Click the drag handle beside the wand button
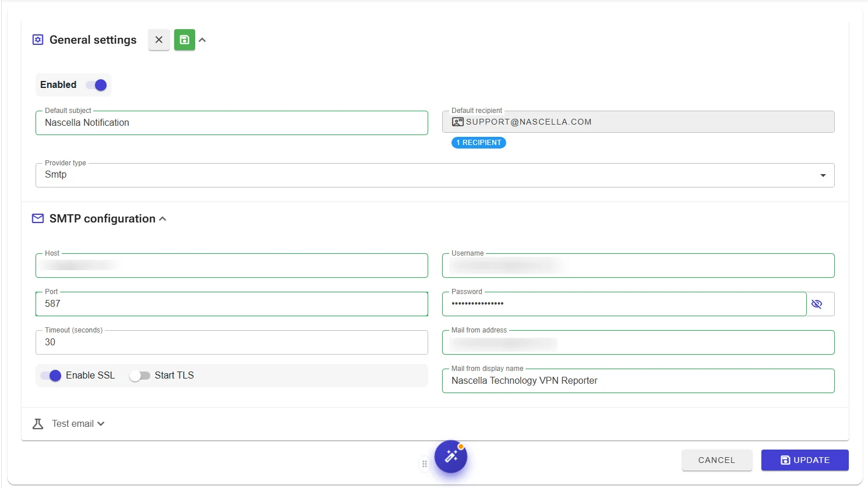Image resolution: width=868 pixels, height=488 pixels. tap(425, 464)
